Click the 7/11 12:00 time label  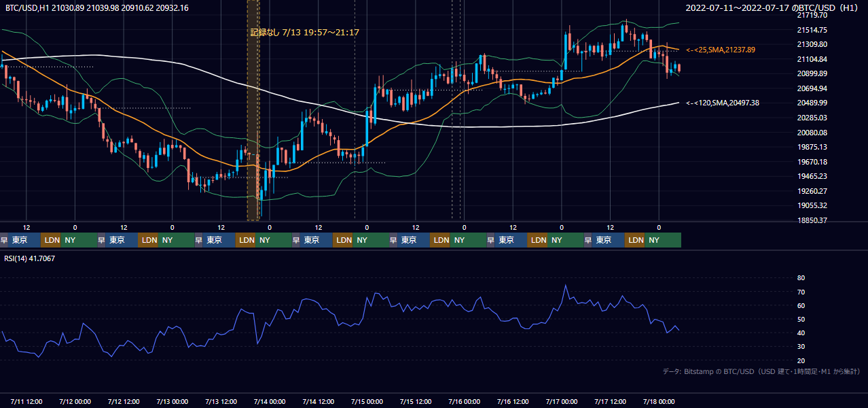(x=26, y=401)
